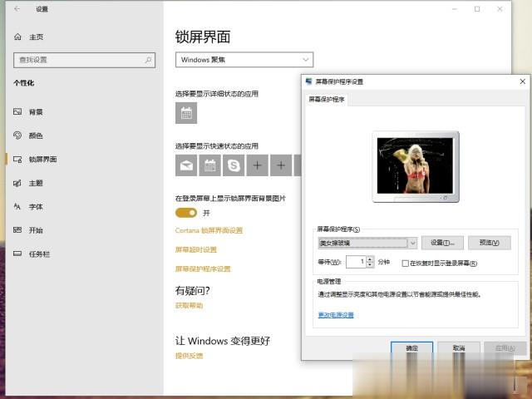Select the 屏幕保护程序 tab
532x399 pixels.
coord(327,100)
